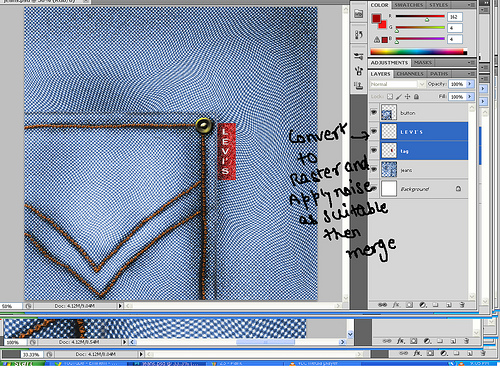The width and height of the screenshot is (500, 375).
Task: Switch to the Masks tab
Action: (x=423, y=62)
